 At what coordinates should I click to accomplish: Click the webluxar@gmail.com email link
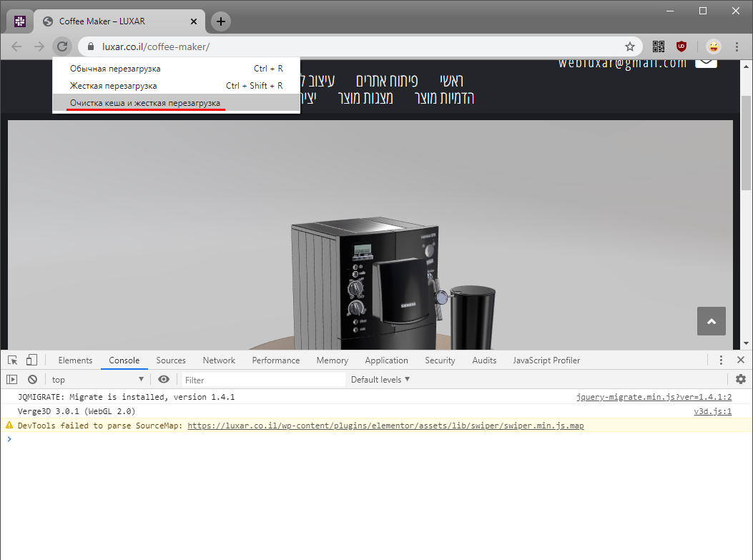click(622, 64)
